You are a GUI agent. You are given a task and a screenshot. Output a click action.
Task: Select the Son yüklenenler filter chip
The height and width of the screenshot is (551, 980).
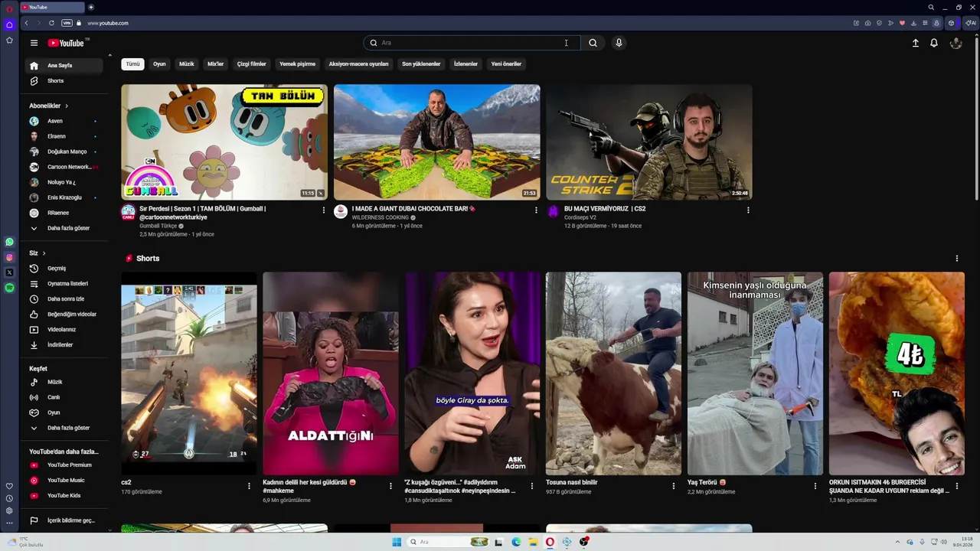point(421,64)
